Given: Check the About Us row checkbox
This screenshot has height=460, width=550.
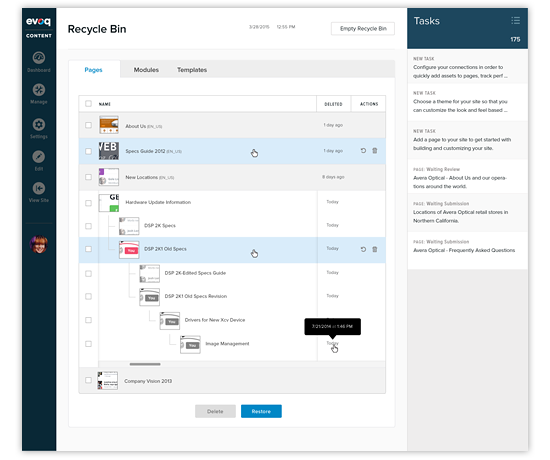Looking at the screenshot, I should click(x=88, y=125).
